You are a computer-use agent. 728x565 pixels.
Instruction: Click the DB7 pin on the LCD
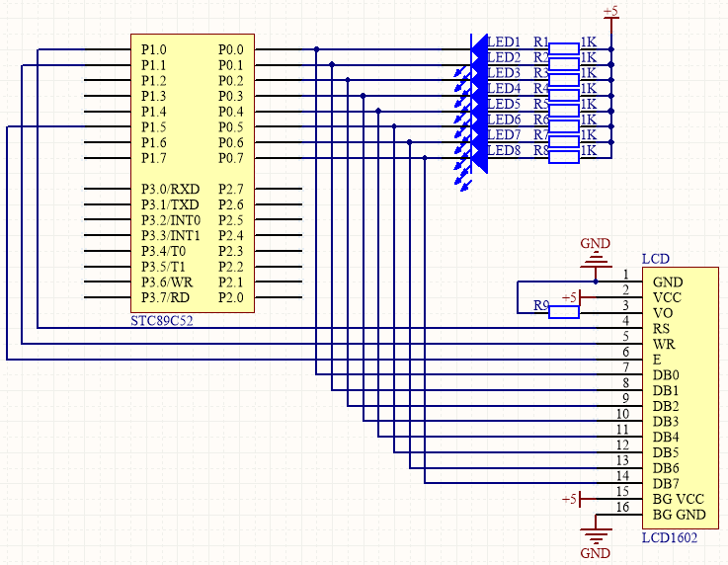pos(666,484)
